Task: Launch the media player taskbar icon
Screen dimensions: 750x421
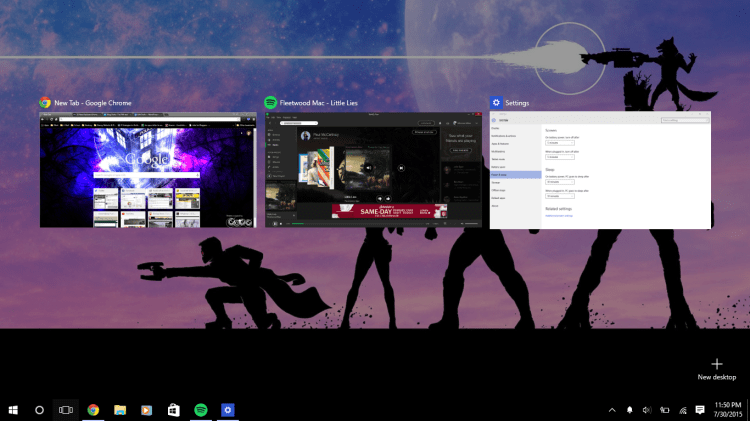Action: [x=146, y=410]
